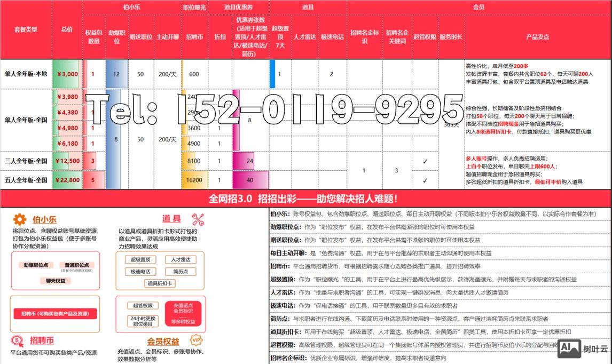
Task: Select the 超级置顶 tool chip
Action: [140, 260]
